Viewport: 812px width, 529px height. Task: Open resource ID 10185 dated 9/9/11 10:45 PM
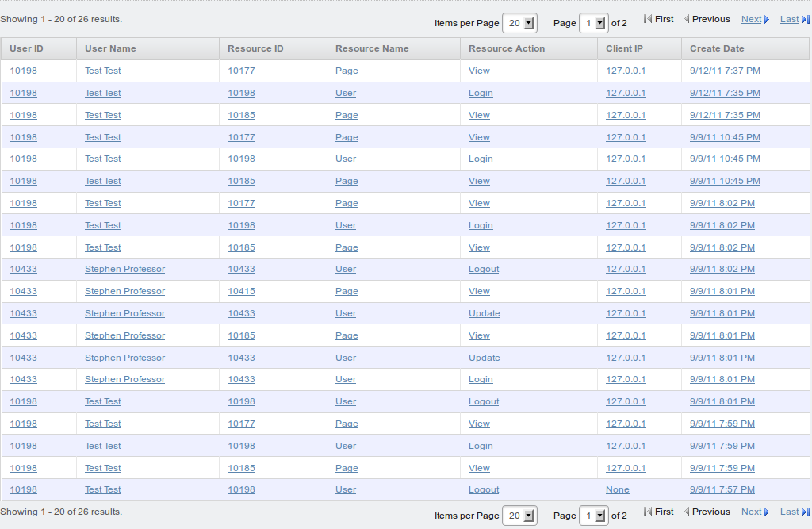coord(241,182)
